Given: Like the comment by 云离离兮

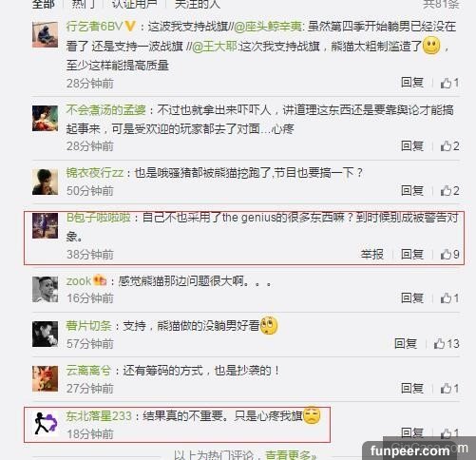Looking at the screenshot, I should 449,389.
